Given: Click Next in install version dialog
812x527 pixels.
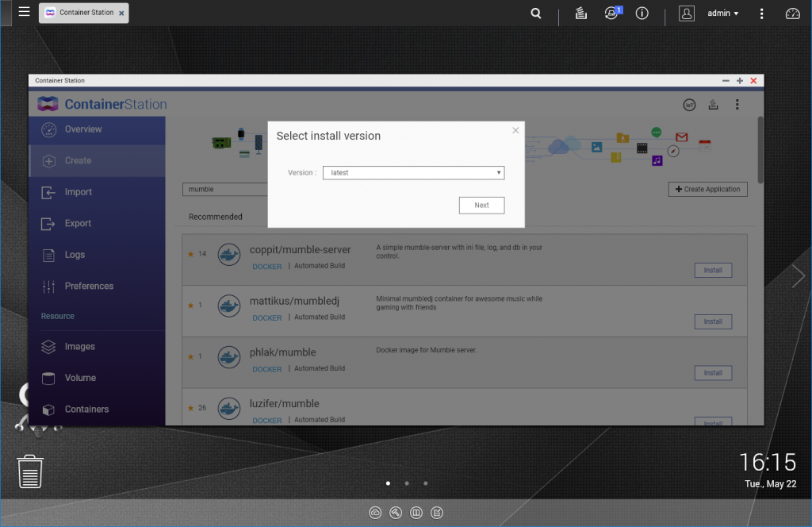Looking at the screenshot, I should (481, 206).
